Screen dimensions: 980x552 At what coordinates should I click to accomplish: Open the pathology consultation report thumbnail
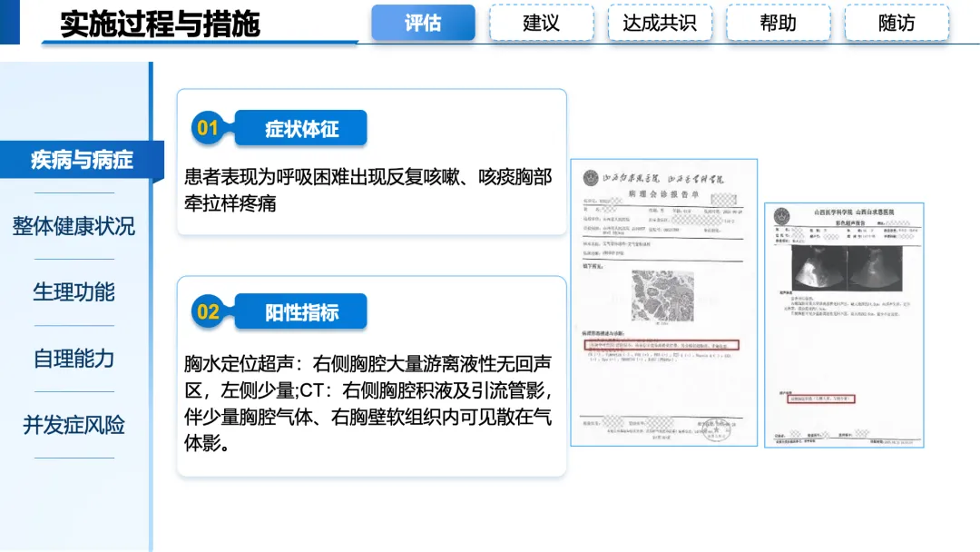pyautogui.click(x=663, y=302)
